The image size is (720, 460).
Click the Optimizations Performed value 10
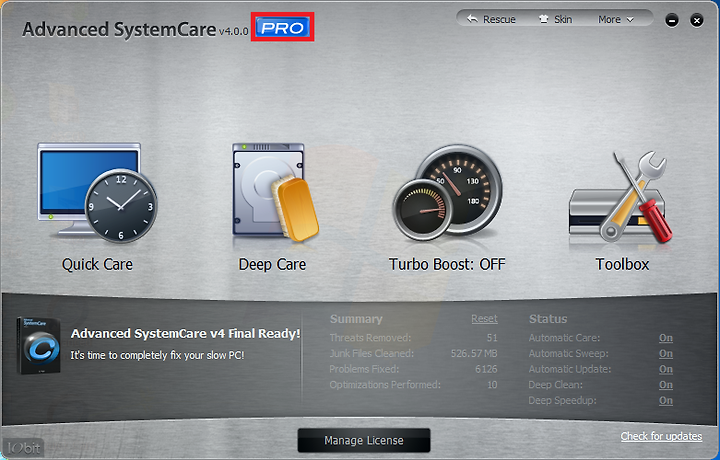(492, 385)
